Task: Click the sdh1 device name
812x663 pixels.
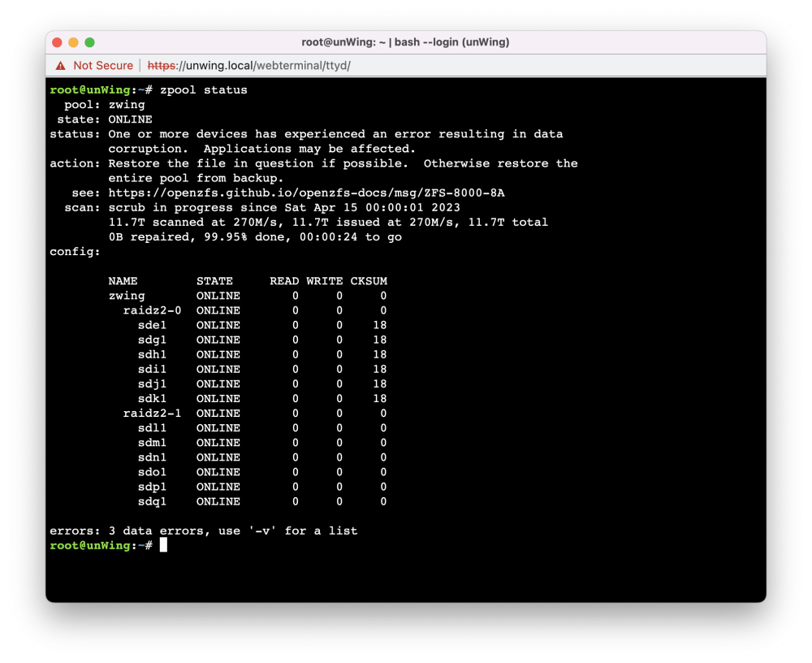Action: tap(153, 354)
